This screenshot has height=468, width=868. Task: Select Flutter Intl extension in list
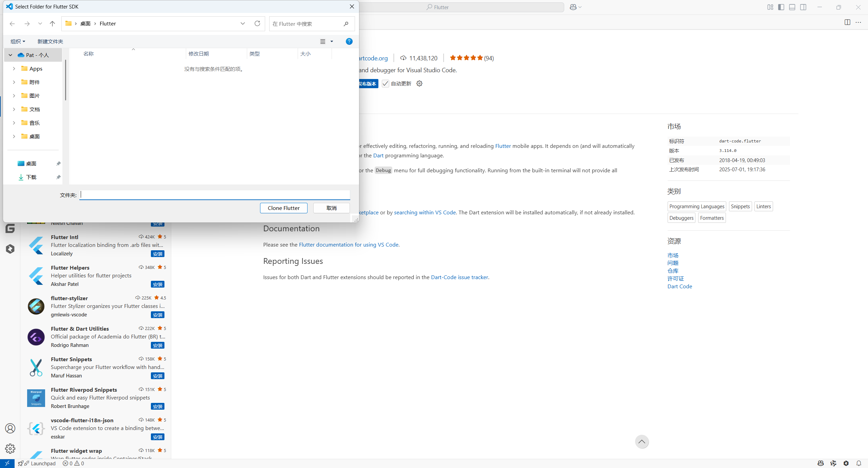click(96, 245)
